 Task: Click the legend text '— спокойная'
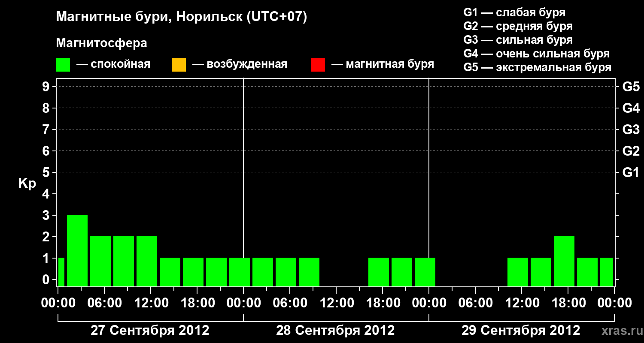(x=113, y=65)
